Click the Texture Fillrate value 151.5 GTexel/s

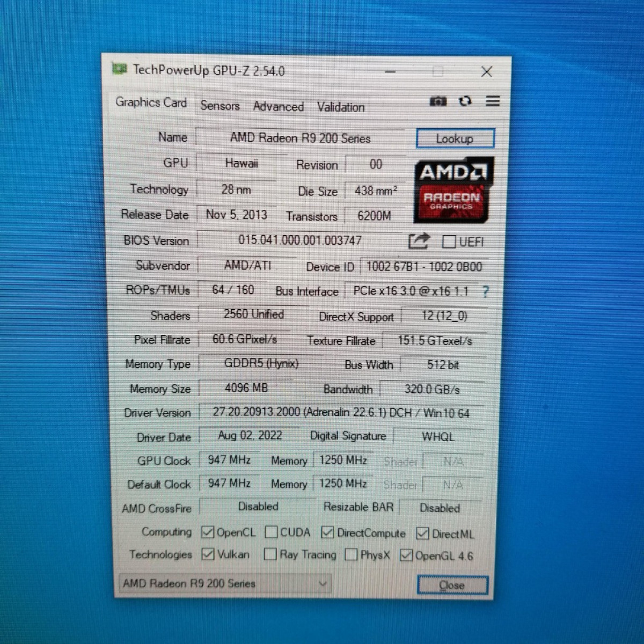click(x=435, y=341)
